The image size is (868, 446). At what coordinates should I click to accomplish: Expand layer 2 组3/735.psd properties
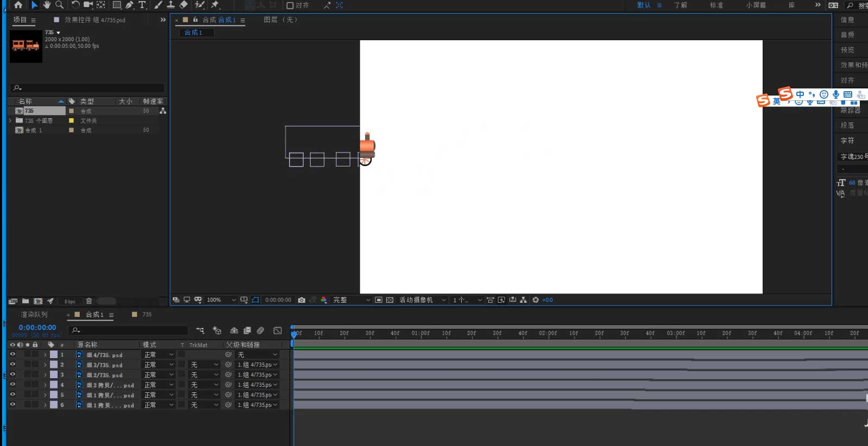pyautogui.click(x=45, y=365)
